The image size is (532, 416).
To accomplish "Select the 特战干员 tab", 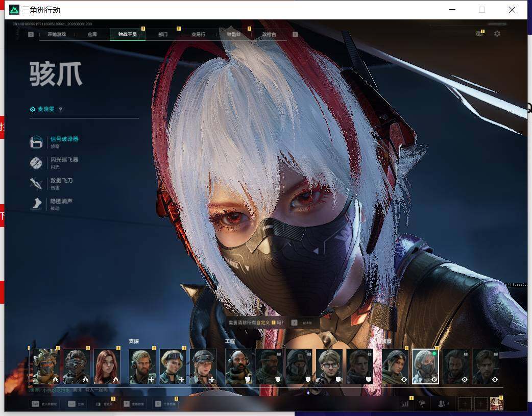I will click(x=128, y=34).
